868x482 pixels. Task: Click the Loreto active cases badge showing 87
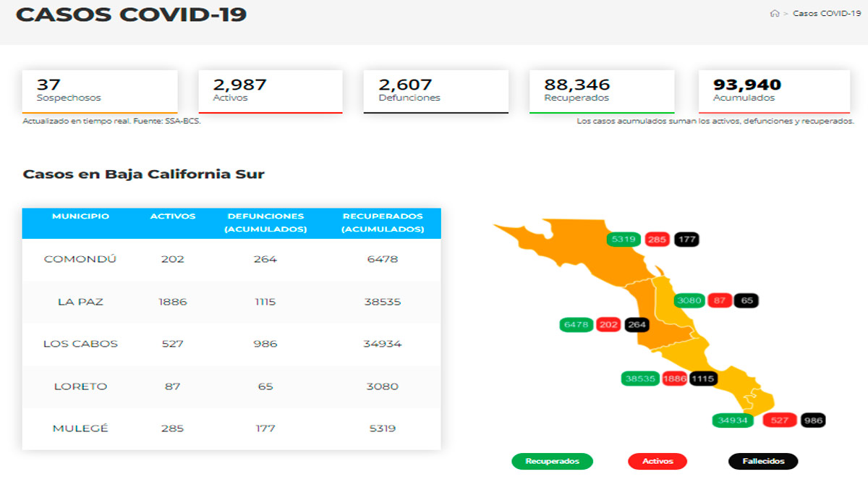(720, 300)
